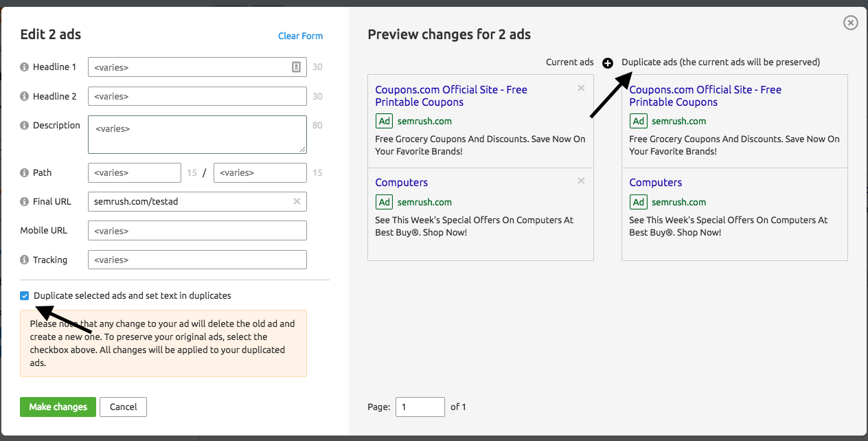This screenshot has width=868, height=441.
Task: Click semrush.com URL in current Coupons ad
Action: point(424,121)
